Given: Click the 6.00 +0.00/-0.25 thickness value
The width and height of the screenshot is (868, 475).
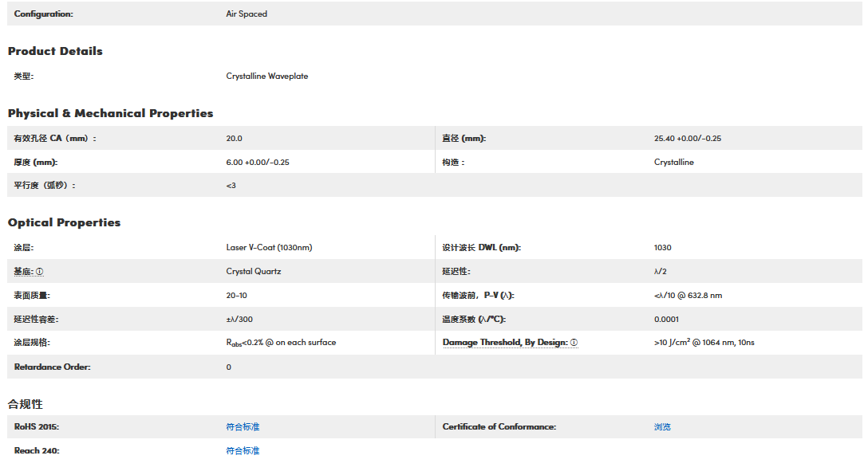Looking at the screenshot, I should pyautogui.click(x=257, y=163).
